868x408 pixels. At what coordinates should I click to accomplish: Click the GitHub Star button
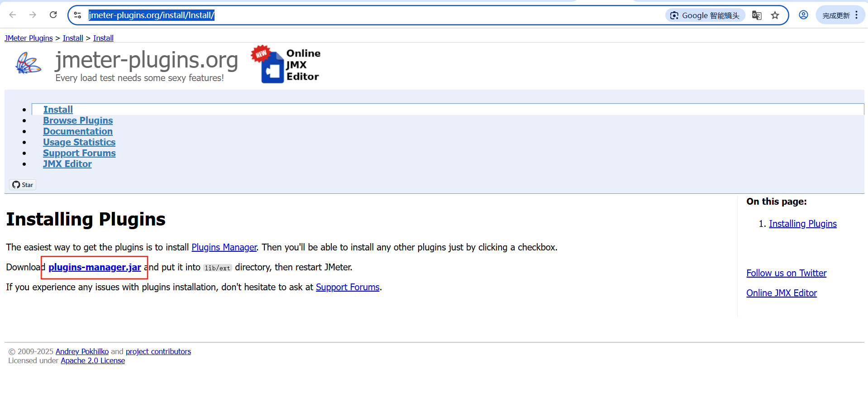pos(23,185)
